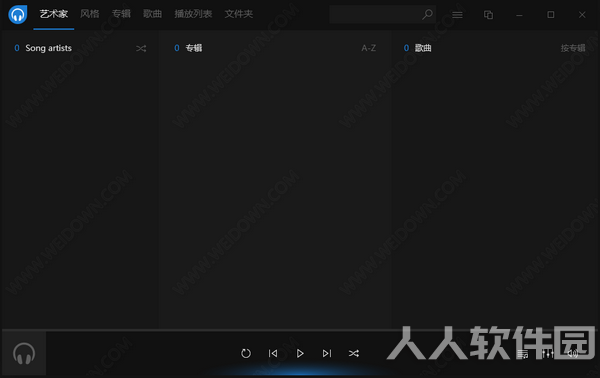Viewport: 600px width, 378px height.
Task: Open the 专辑 tab
Action: coord(121,14)
